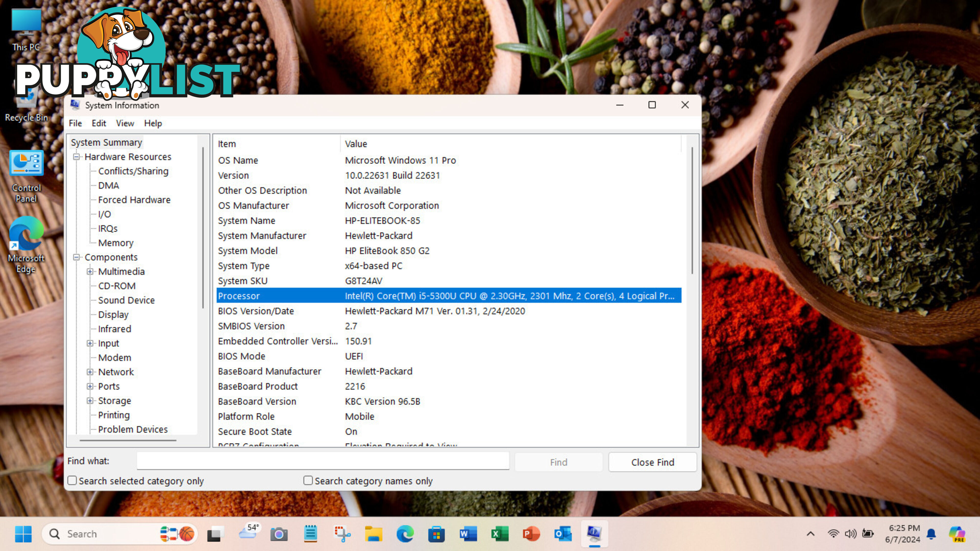The width and height of the screenshot is (980, 551).
Task: Expand the Ports tree node
Action: click(x=90, y=386)
